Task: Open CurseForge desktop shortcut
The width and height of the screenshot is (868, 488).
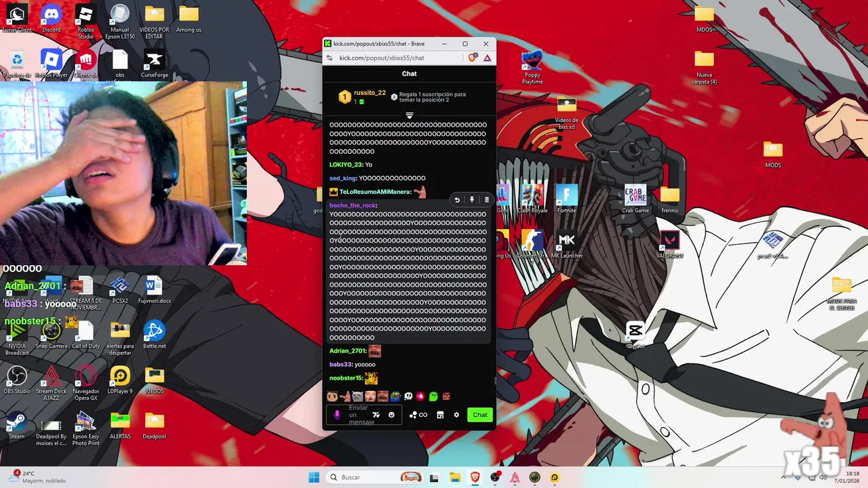Action: (155, 64)
